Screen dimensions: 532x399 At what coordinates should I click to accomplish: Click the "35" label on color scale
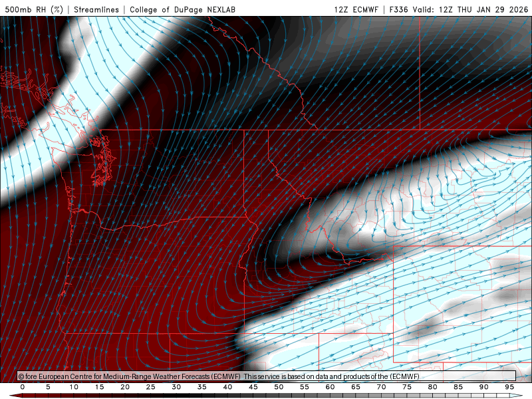[202, 387]
